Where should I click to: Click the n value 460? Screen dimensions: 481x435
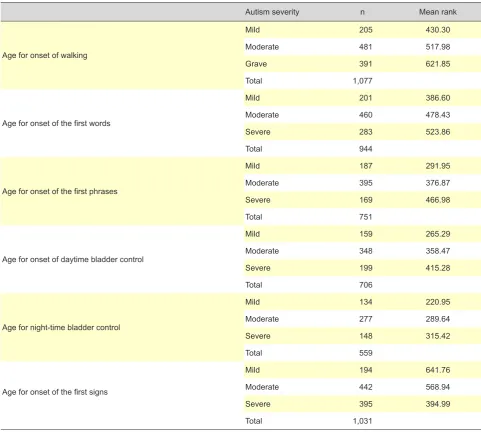click(366, 115)
